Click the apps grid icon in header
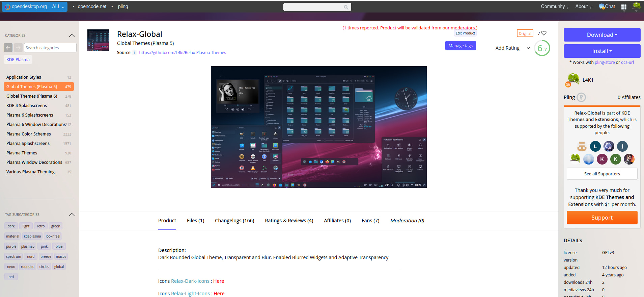The height and width of the screenshot is (297, 644). tap(624, 7)
